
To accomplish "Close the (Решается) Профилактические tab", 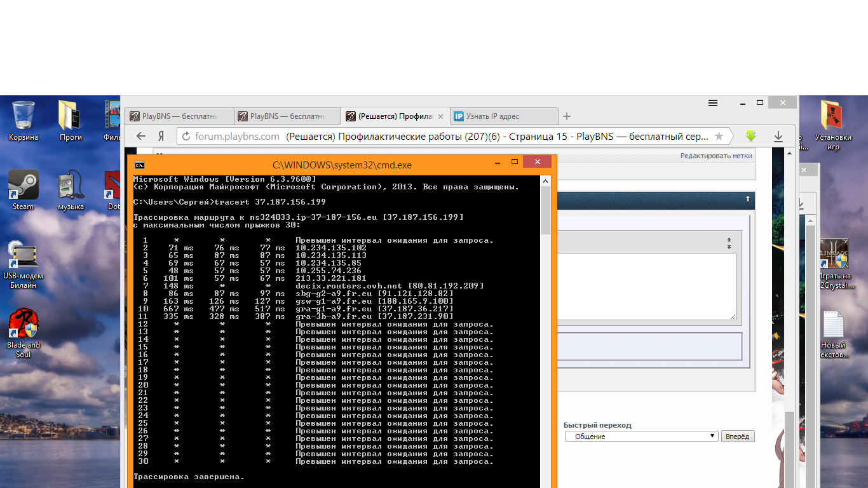I will tap(440, 116).
